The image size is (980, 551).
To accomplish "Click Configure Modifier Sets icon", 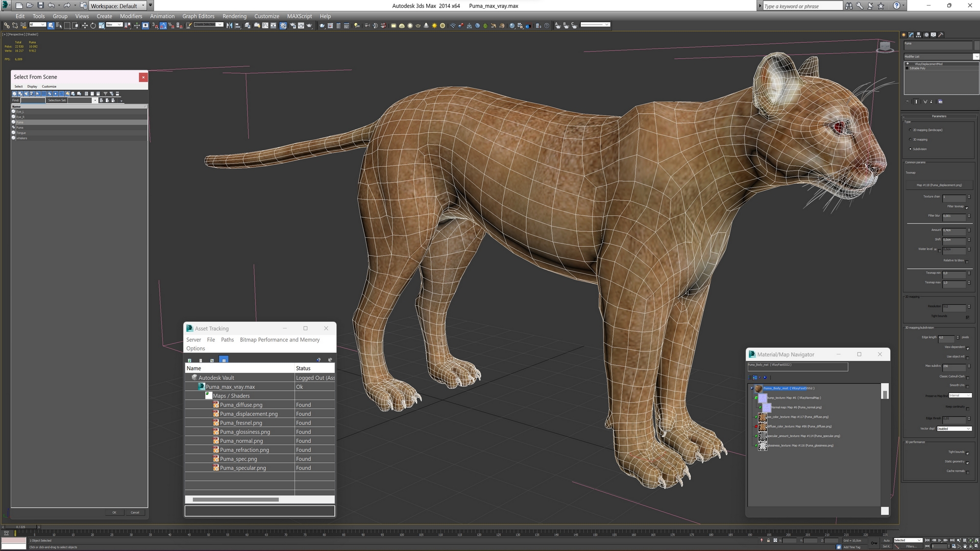I will click(x=940, y=102).
